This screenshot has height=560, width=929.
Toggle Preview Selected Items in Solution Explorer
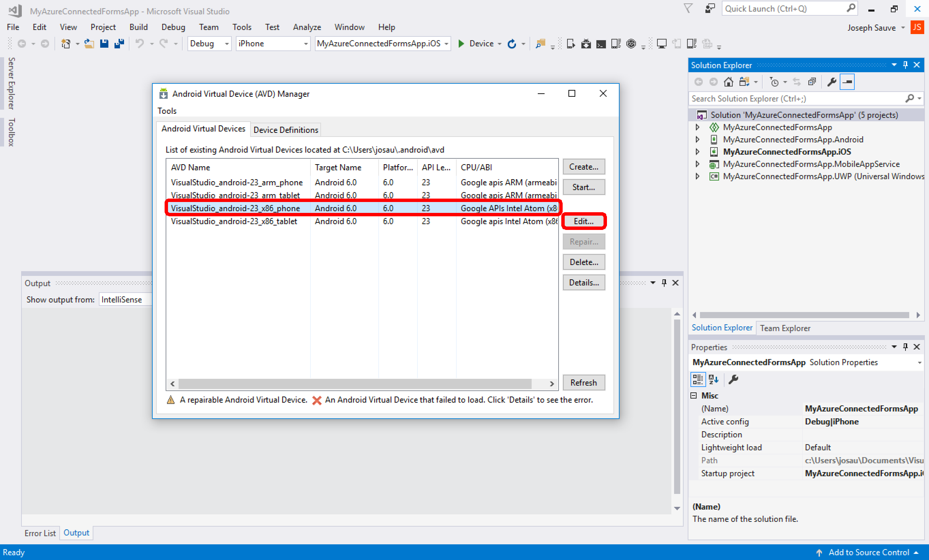coord(847,82)
